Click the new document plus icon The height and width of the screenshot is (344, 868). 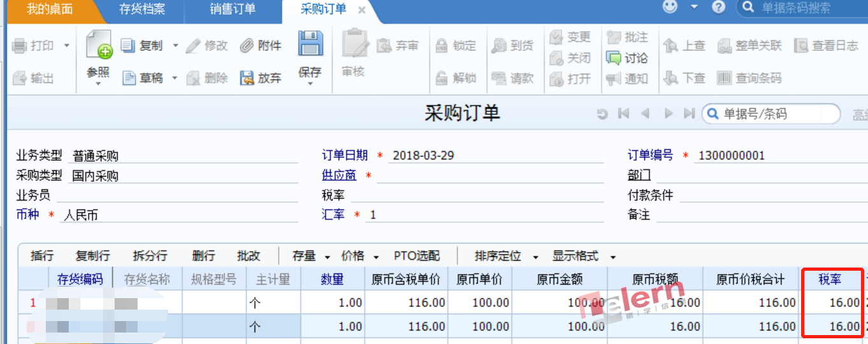point(99,45)
